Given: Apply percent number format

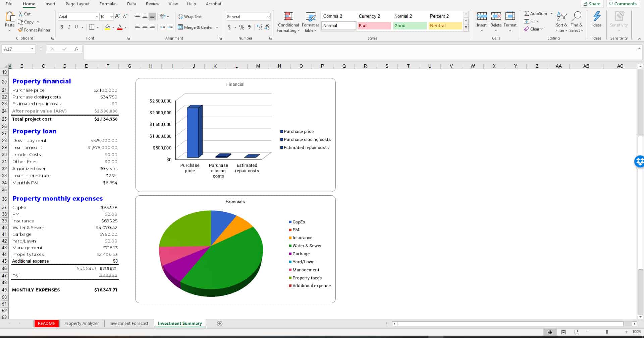Looking at the screenshot, I should click(x=241, y=27).
